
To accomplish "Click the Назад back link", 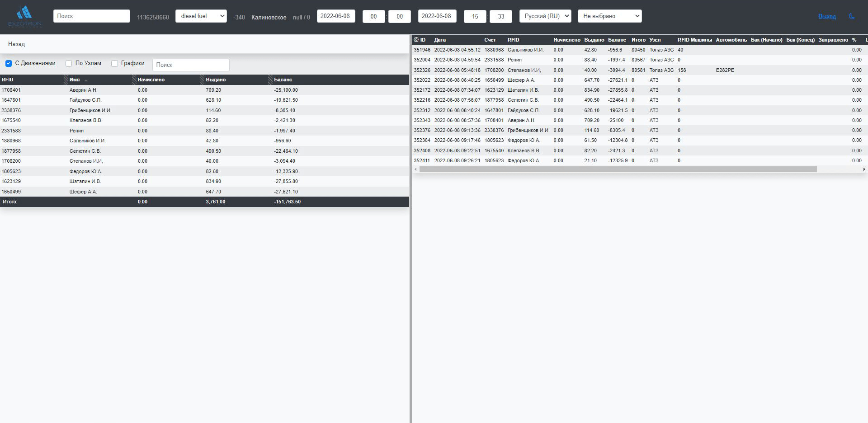I will point(16,44).
